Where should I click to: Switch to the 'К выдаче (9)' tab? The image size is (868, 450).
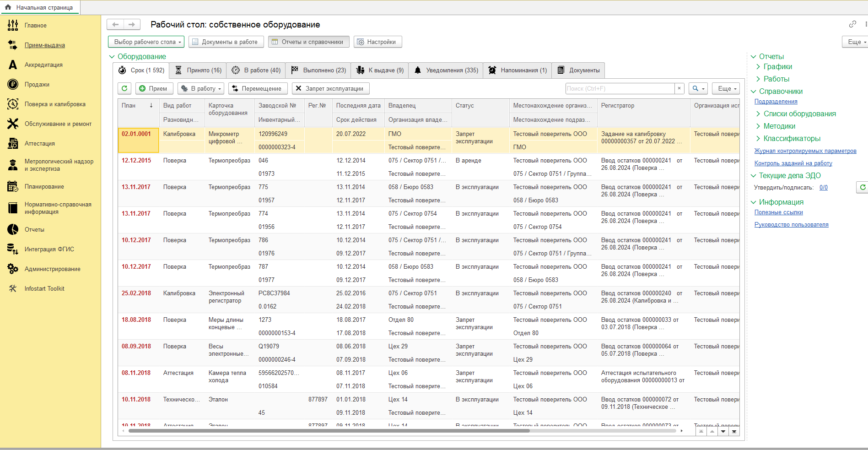(x=380, y=70)
